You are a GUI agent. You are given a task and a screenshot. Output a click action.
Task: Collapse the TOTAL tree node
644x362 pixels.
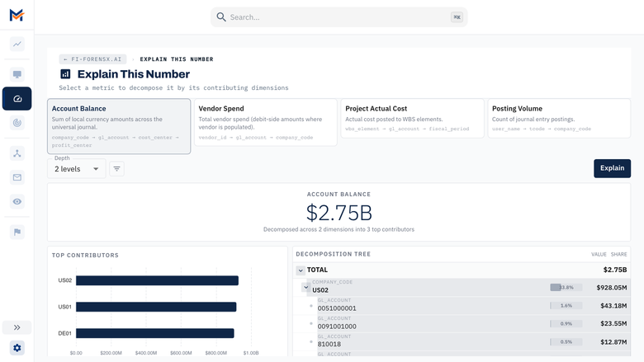301,270
